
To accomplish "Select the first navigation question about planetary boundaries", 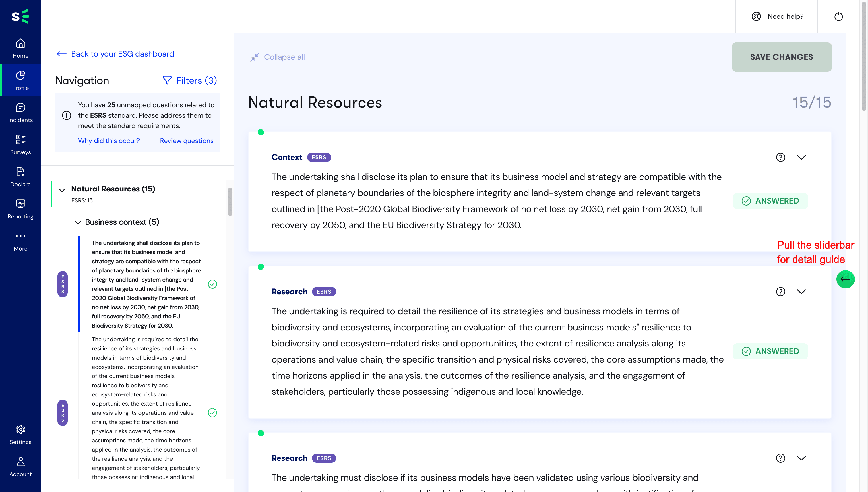I will coord(146,284).
